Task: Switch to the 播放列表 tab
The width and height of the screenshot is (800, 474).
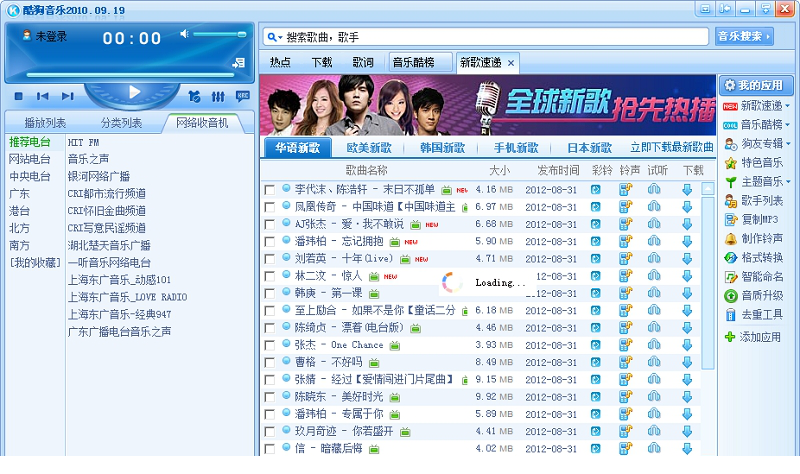Action: [x=44, y=123]
